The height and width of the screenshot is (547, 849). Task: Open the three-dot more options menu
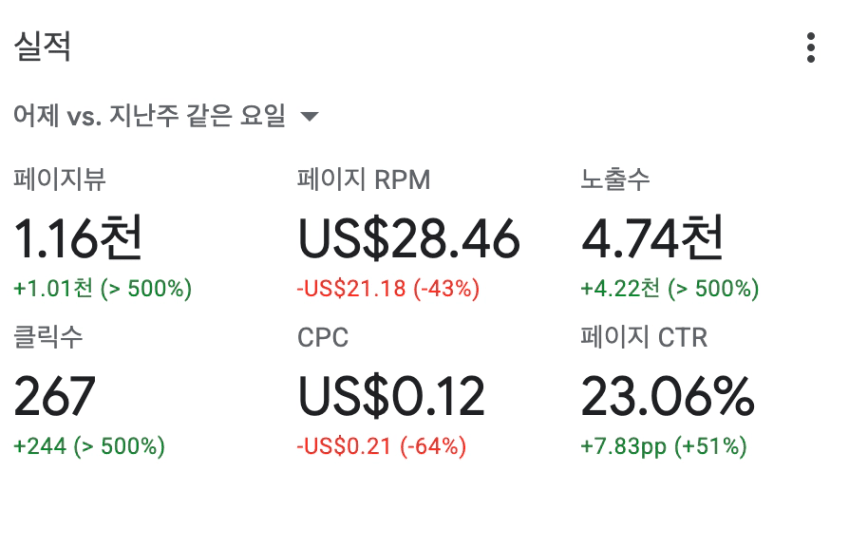(x=811, y=48)
